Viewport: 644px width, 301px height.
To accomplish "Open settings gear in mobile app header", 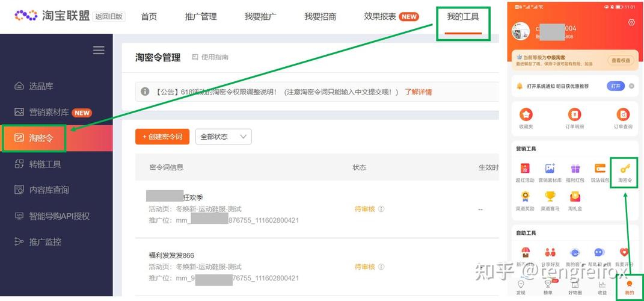I will (x=632, y=23).
